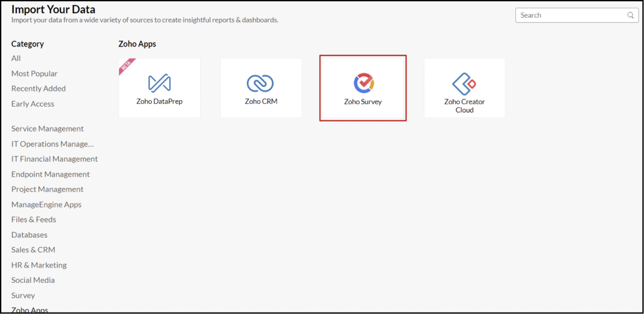Choose the Zoho Survey checkmark icon
This screenshot has height=314, width=644.
pyautogui.click(x=364, y=82)
